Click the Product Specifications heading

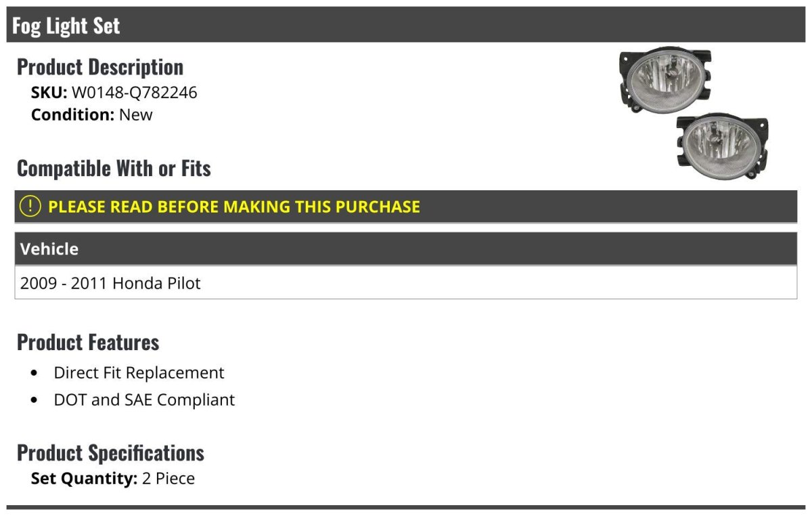pos(110,453)
